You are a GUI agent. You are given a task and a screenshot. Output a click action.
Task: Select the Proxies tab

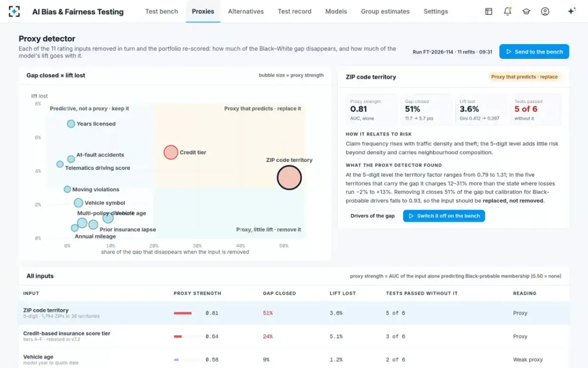(203, 11)
